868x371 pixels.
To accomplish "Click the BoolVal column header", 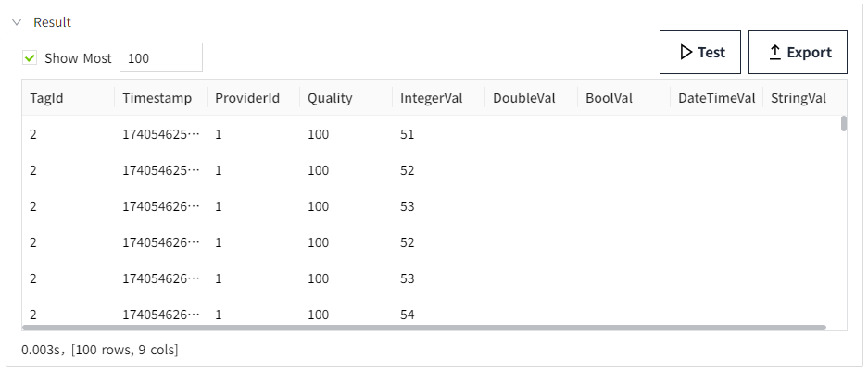I will pyautogui.click(x=609, y=98).
